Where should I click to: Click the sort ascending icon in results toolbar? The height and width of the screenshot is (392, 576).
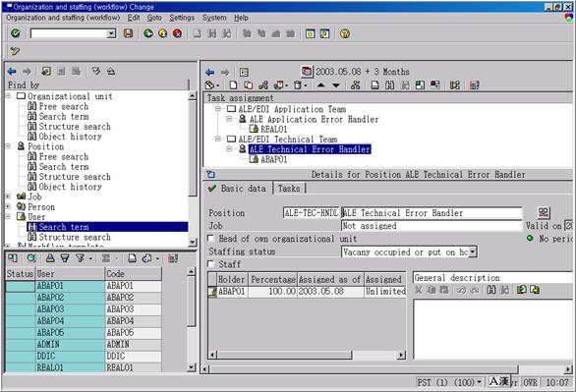(50, 258)
